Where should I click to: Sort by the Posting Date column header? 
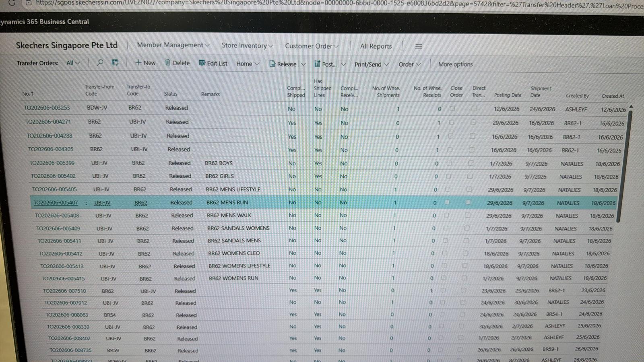click(508, 95)
